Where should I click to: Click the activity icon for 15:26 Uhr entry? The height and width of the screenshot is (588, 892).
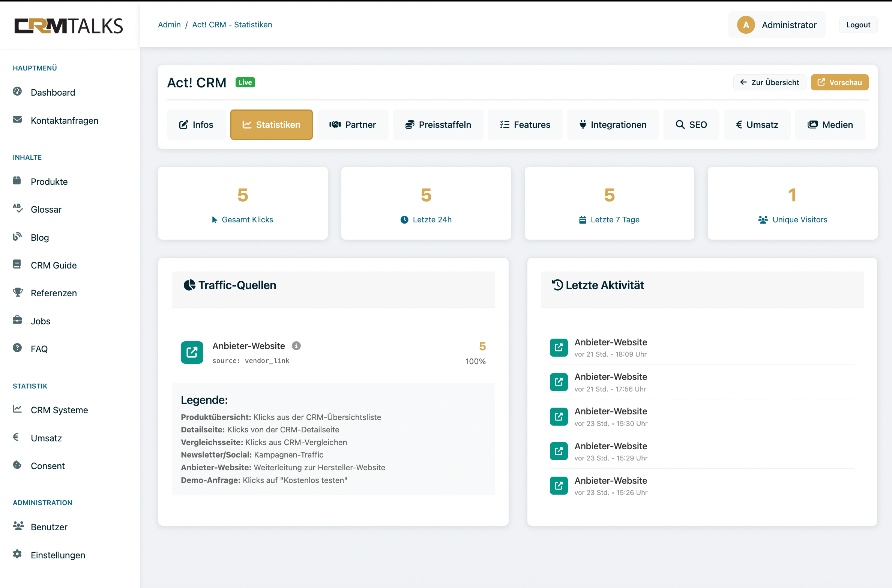559,486
